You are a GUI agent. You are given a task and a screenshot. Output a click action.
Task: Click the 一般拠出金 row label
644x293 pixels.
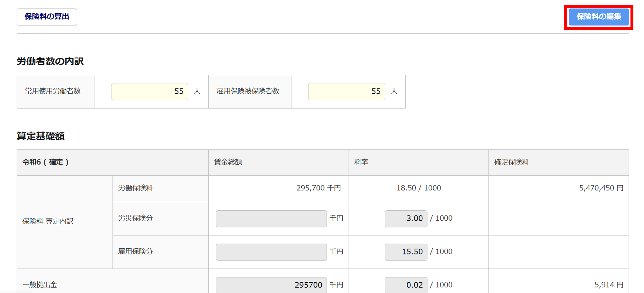[40, 285]
